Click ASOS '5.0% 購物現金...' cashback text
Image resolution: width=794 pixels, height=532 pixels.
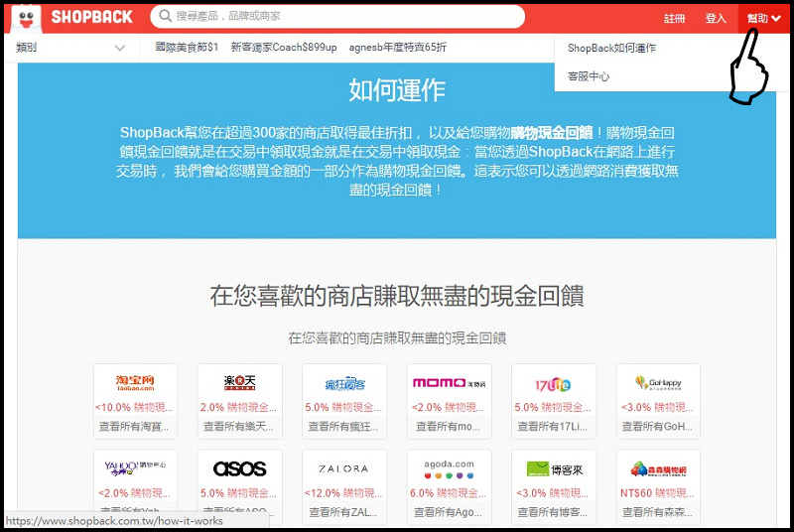(x=238, y=493)
